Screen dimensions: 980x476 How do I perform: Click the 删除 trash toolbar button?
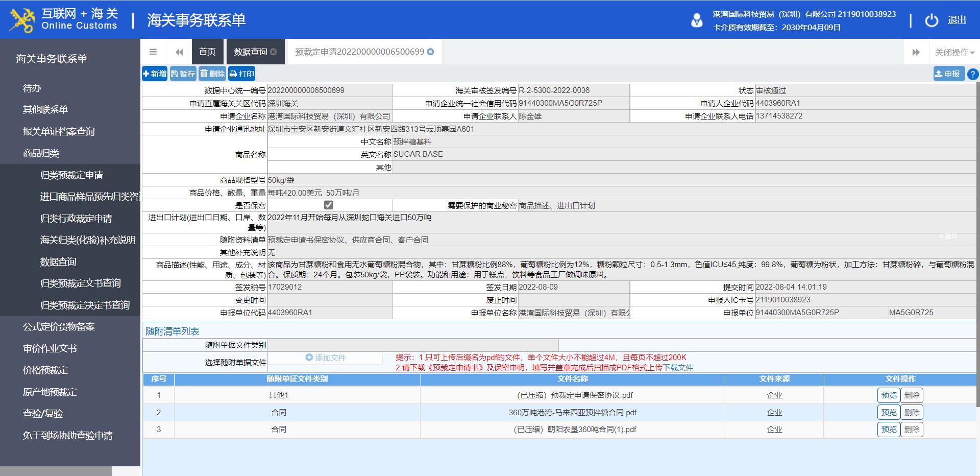click(212, 74)
